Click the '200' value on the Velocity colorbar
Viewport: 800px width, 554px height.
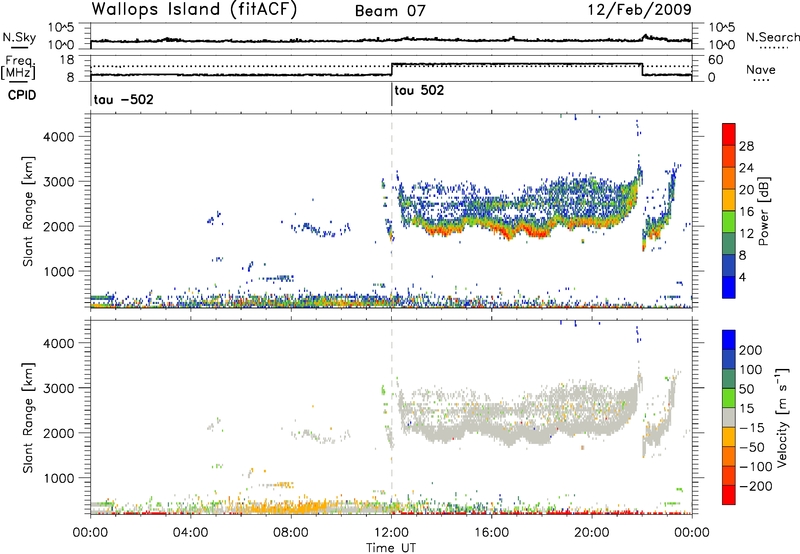coord(751,350)
